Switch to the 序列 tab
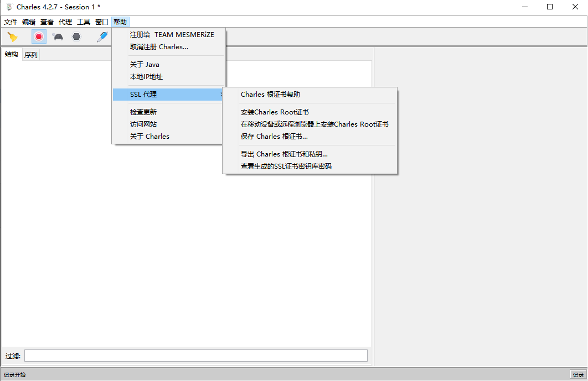 click(31, 55)
